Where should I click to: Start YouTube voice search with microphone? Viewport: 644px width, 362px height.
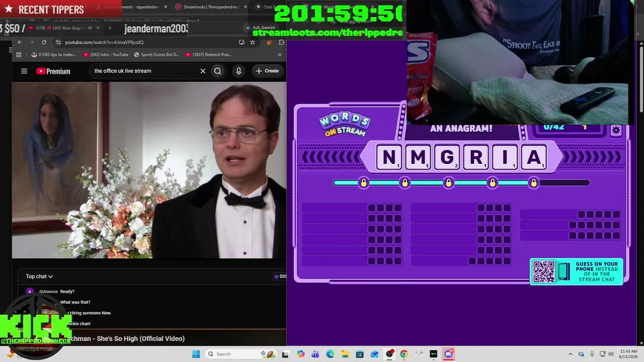239,71
